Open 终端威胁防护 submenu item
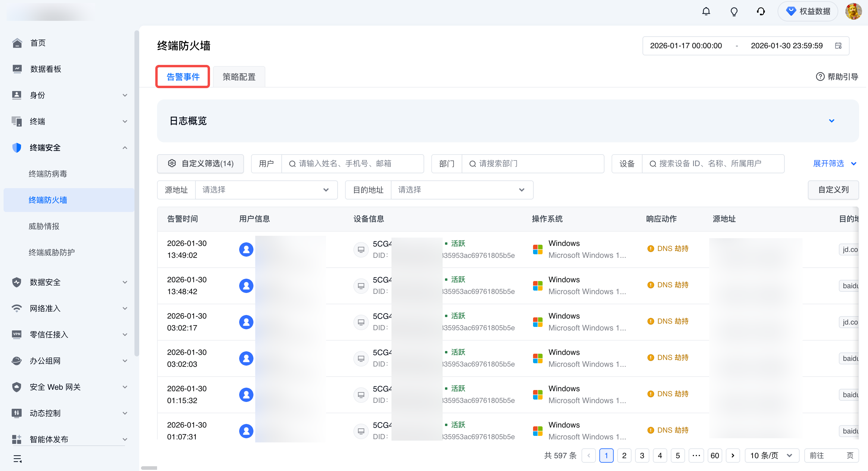Screen dimensions: 868x471 (51, 252)
